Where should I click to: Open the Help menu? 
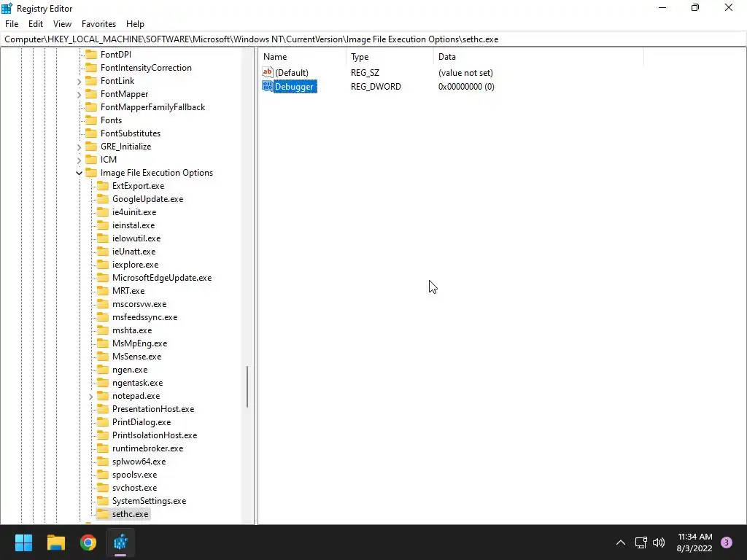(135, 24)
